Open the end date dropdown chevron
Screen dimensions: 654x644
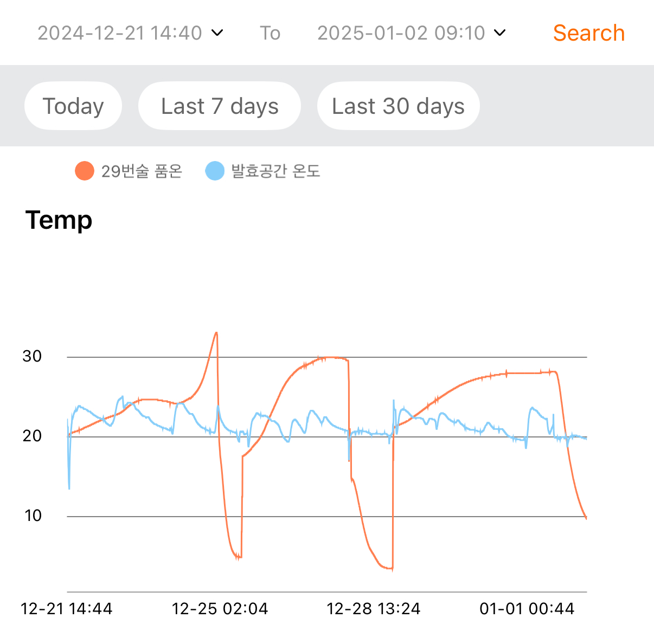[x=500, y=33]
